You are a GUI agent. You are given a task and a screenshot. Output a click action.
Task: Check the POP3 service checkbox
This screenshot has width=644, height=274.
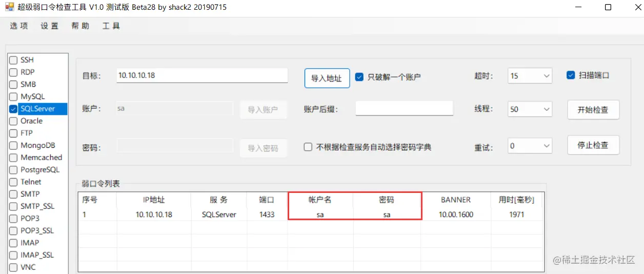point(13,219)
